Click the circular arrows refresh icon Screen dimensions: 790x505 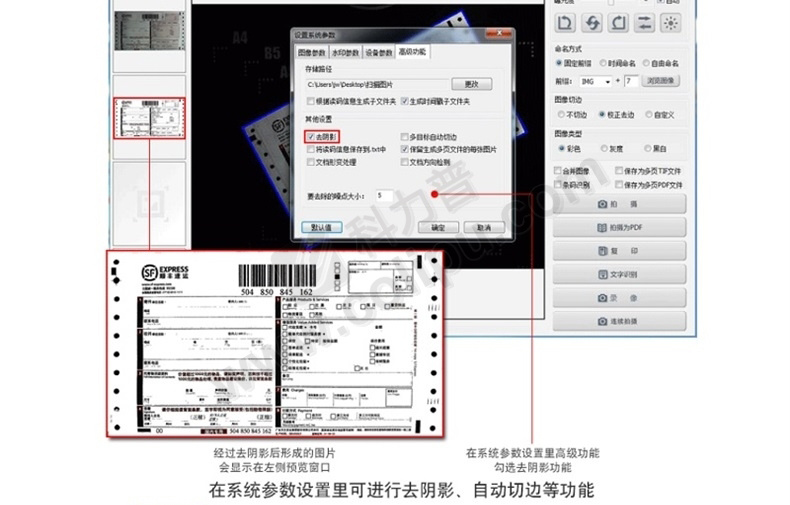click(592, 22)
